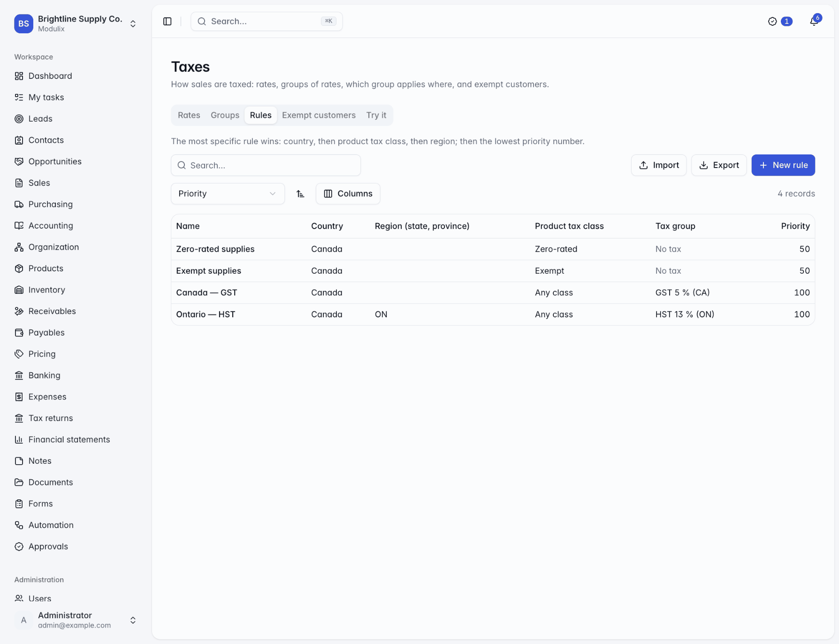
Task: Click the ON region cell
Action: [x=381, y=314]
